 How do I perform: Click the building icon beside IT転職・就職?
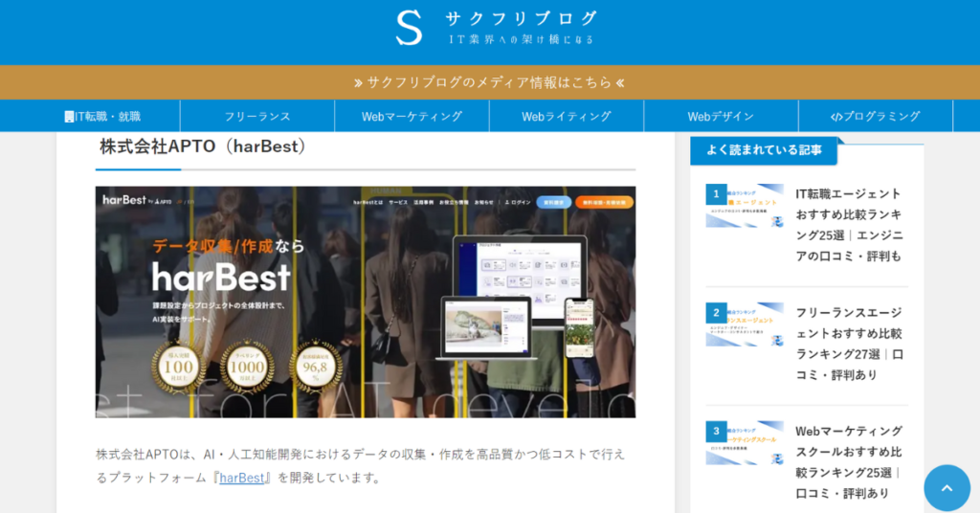69,117
